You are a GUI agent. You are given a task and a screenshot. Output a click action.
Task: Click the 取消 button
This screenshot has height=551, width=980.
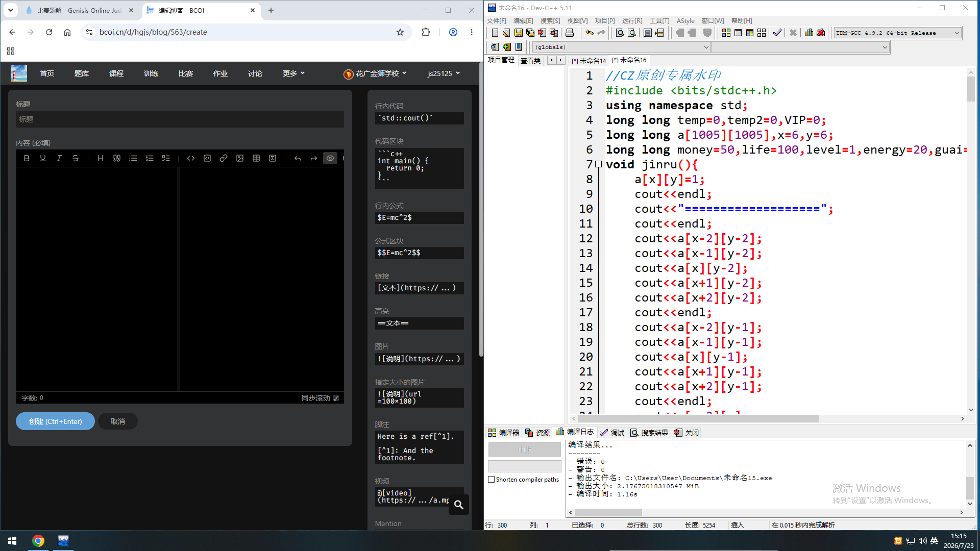pyautogui.click(x=118, y=421)
